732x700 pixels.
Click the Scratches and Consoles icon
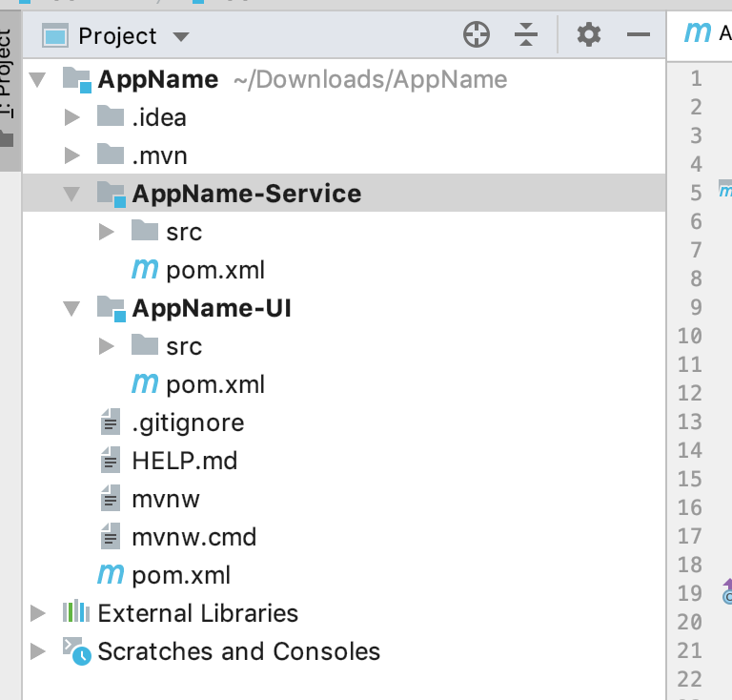coord(76,651)
